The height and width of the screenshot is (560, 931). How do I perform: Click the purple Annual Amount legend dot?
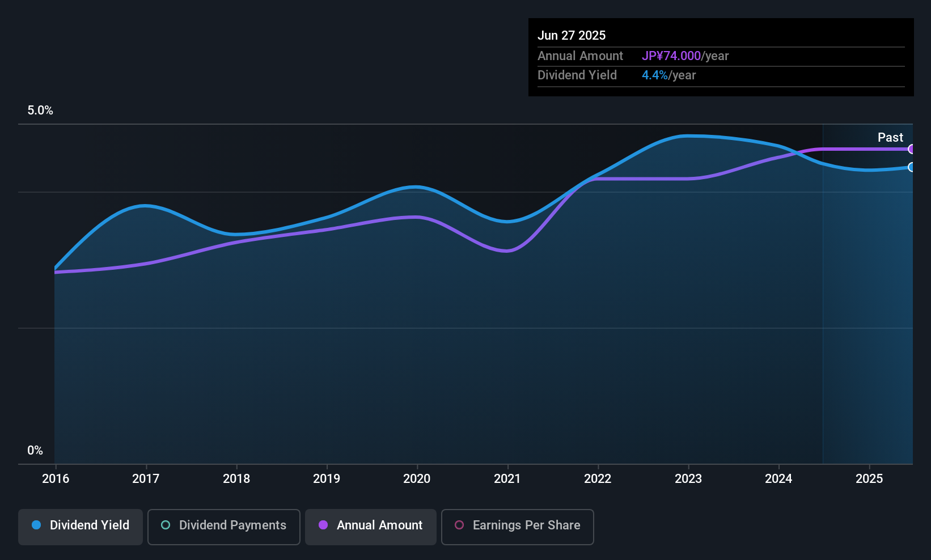pos(323,525)
